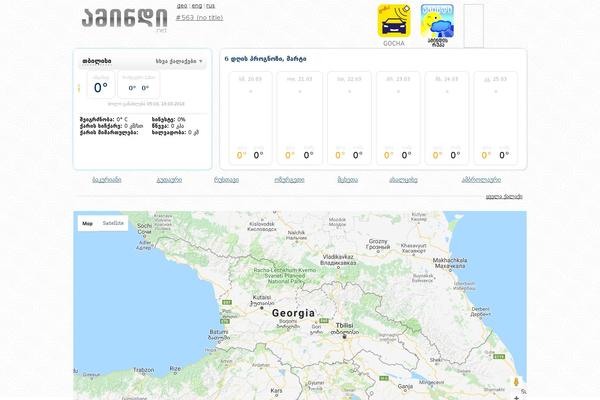Open the რუსთავი city link below the forecast

226,180
